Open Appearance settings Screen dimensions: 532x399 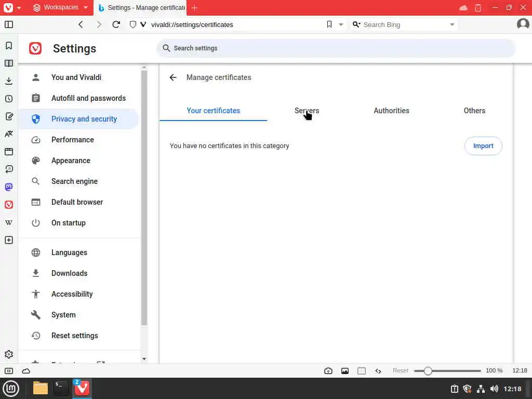(79, 161)
